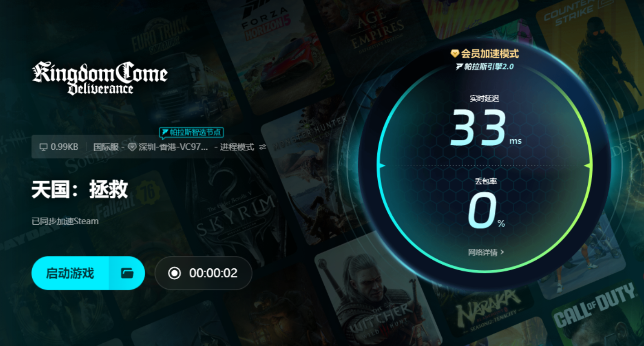Viewport: 644px width, 346px height.
Task: Toggle the 00:00:02 acceleration timer
Action: pos(203,273)
